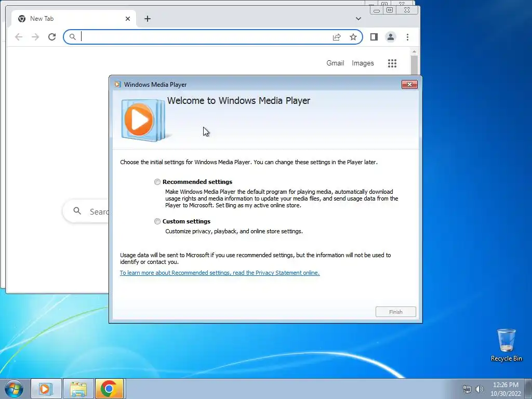This screenshot has height=399, width=532.
Task: Go forward in the Chrome toolbar
Action: (x=35, y=37)
